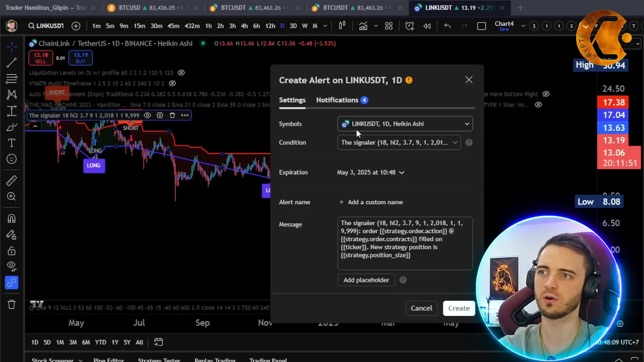
Task: Open the layout grid templates
Action: point(389,26)
